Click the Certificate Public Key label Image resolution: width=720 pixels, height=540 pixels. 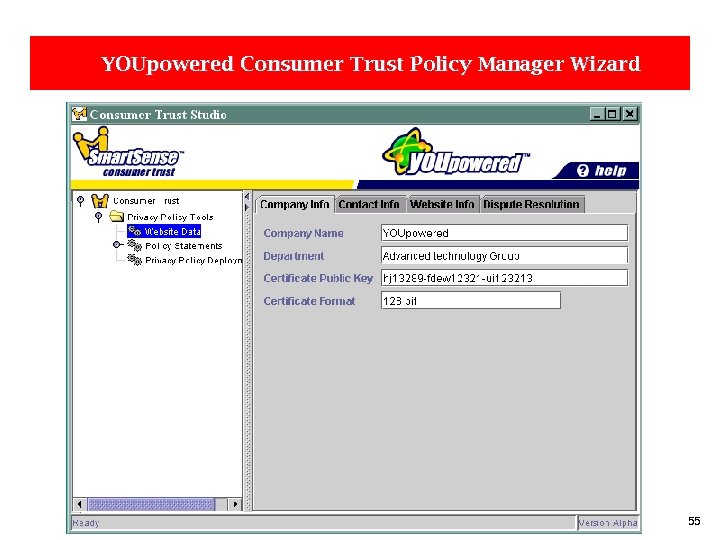[x=318, y=278]
